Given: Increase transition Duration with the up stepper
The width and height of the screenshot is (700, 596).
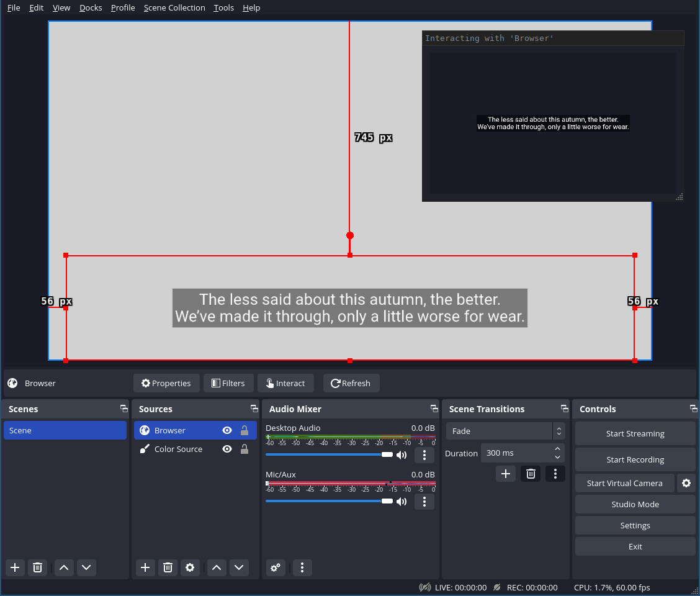Looking at the screenshot, I should (x=557, y=449).
